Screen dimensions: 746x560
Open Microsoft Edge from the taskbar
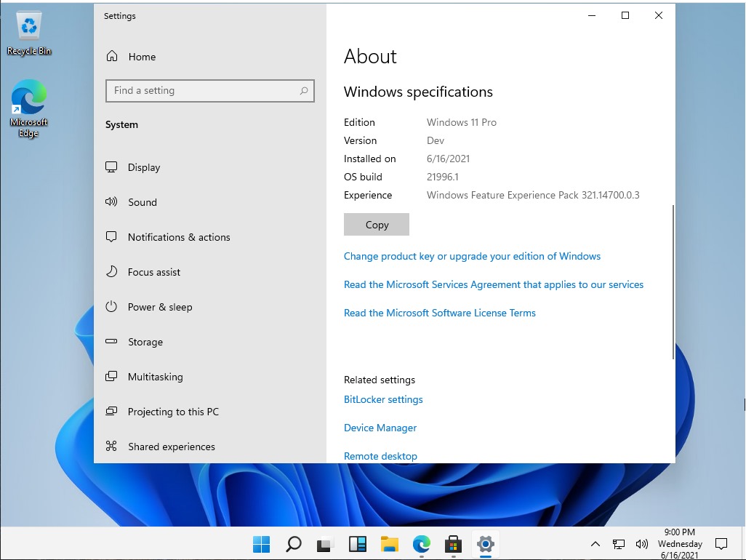pyautogui.click(x=422, y=543)
